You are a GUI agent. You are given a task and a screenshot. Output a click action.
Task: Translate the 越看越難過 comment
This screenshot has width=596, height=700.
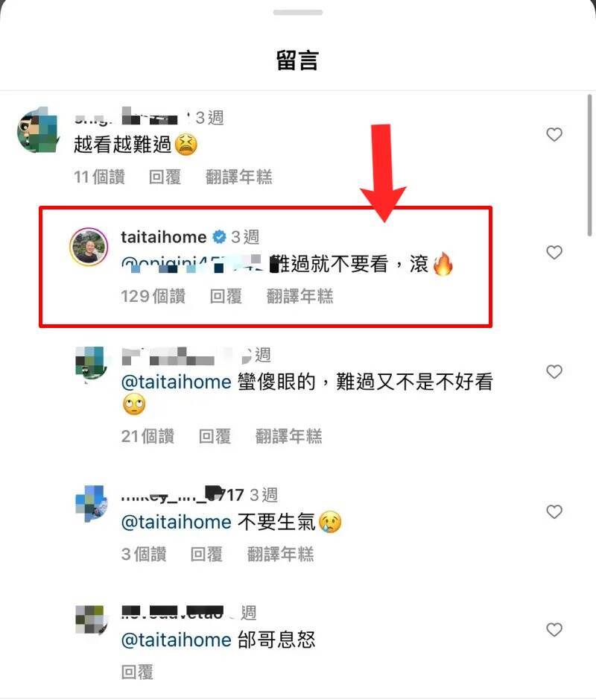click(x=238, y=177)
